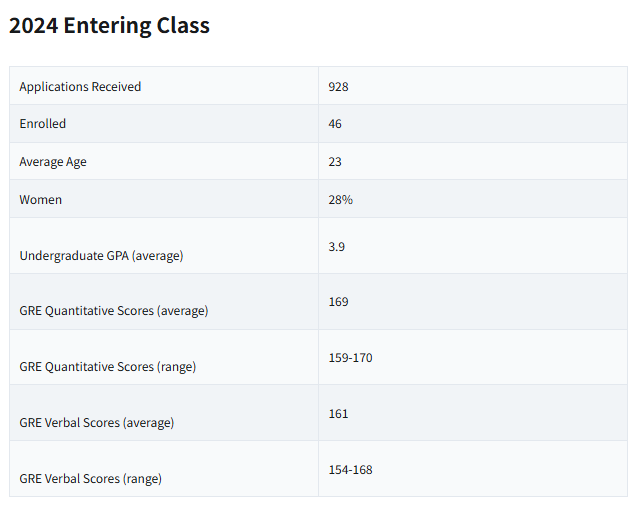The image size is (642, 519).
Task: Select the Undergraduate GPA (average) label
Action: (101, 256)
